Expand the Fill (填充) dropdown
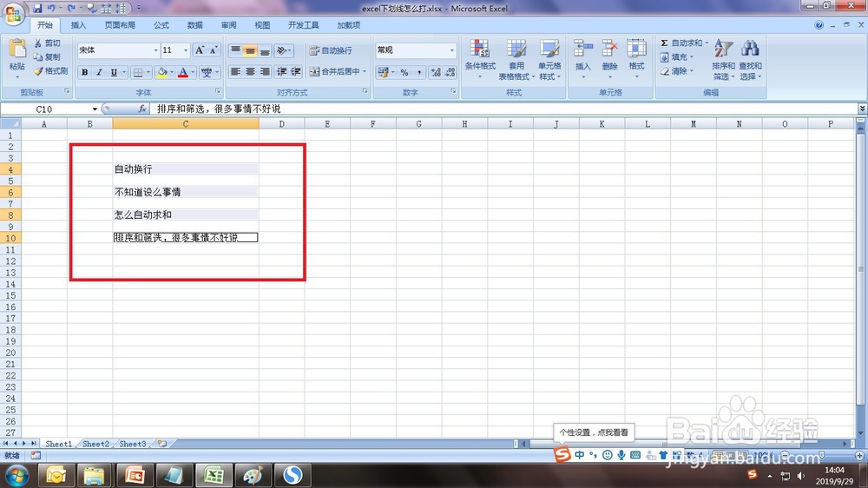Image resolution: width=868 pixels, height=488 pixels. pos(692,57)
